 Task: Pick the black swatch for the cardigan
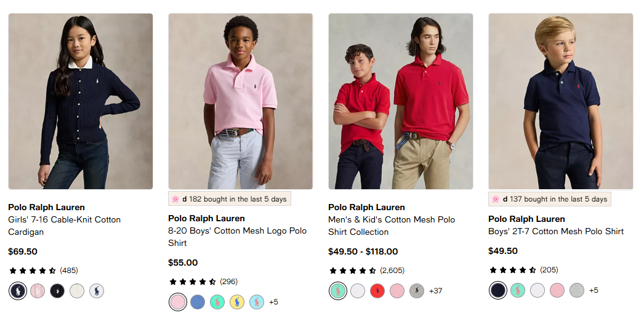tap(57, 291)
